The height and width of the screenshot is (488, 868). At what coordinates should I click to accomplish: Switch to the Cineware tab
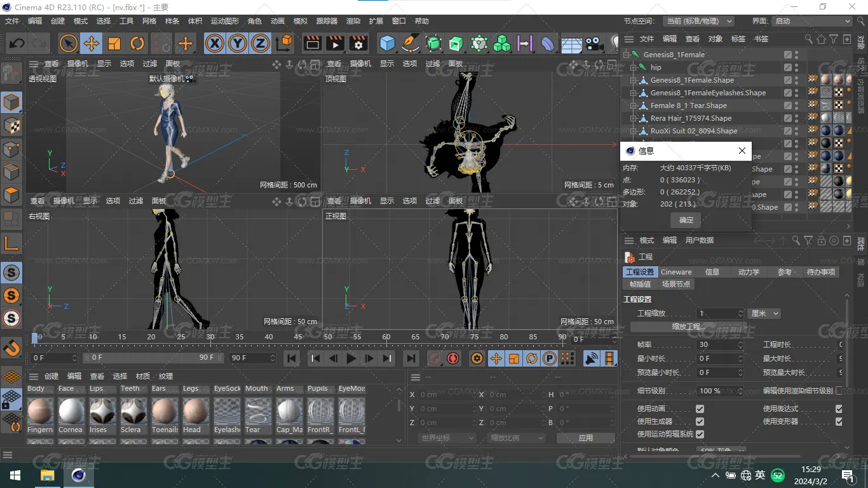[676, 272]
